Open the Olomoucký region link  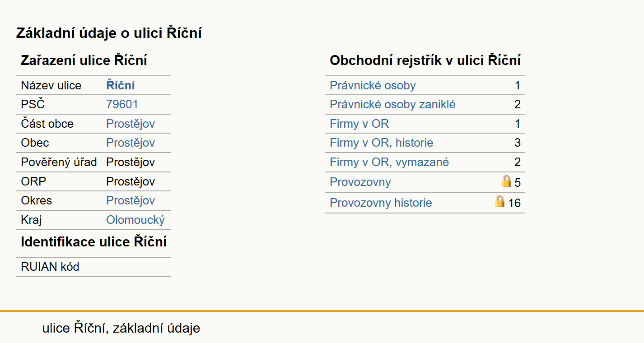(x=135, y=220)
